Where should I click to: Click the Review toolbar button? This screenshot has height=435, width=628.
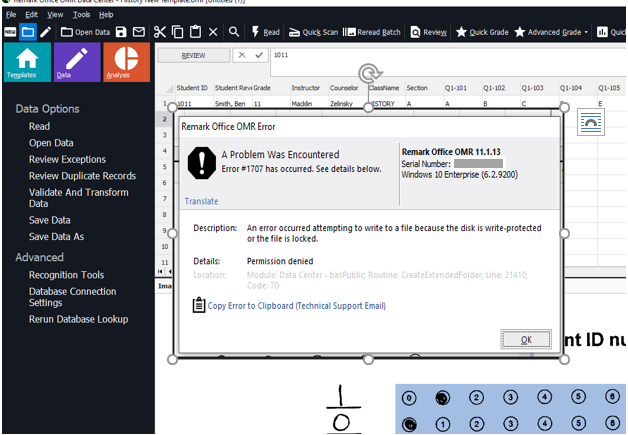tap(429, 32)
